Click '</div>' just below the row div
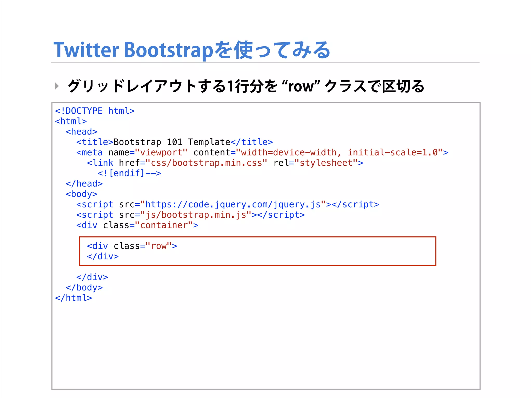This screenshot has width=532, height=399. (x=103, y=256)
